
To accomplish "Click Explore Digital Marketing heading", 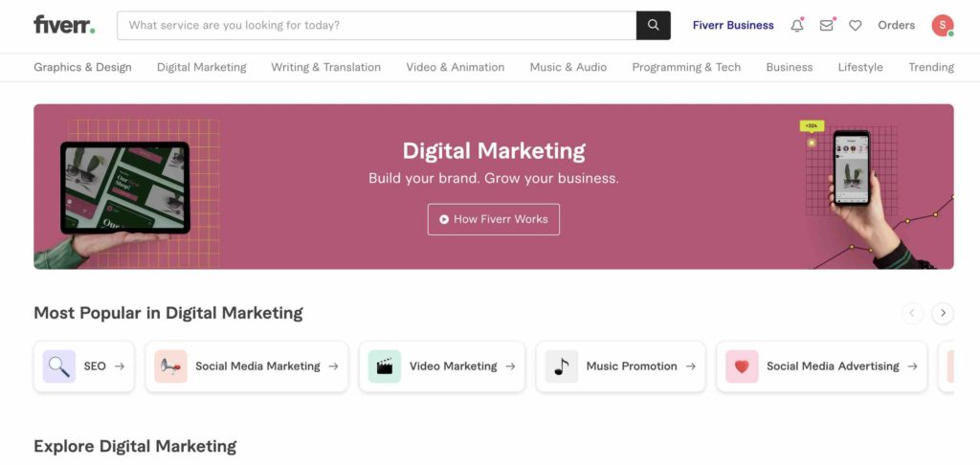I will coord(135,446).
